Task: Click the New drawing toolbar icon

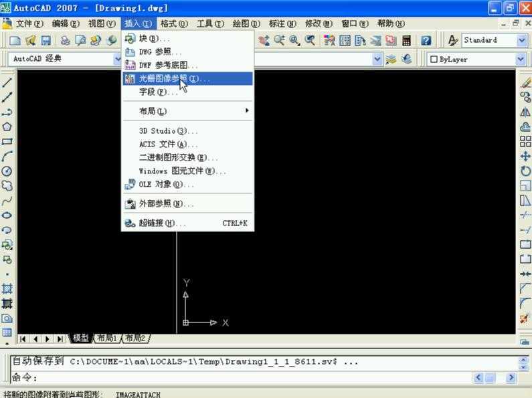Action: [15, 41]
